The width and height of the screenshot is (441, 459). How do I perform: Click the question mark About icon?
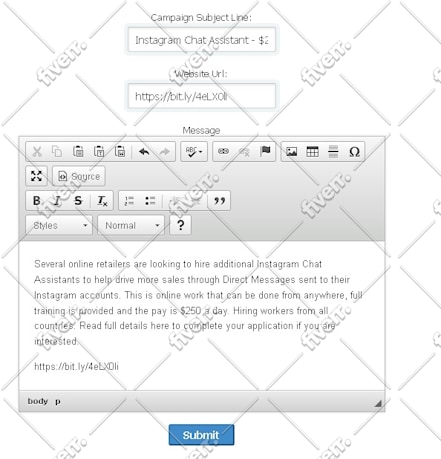[x=180, y=225]
